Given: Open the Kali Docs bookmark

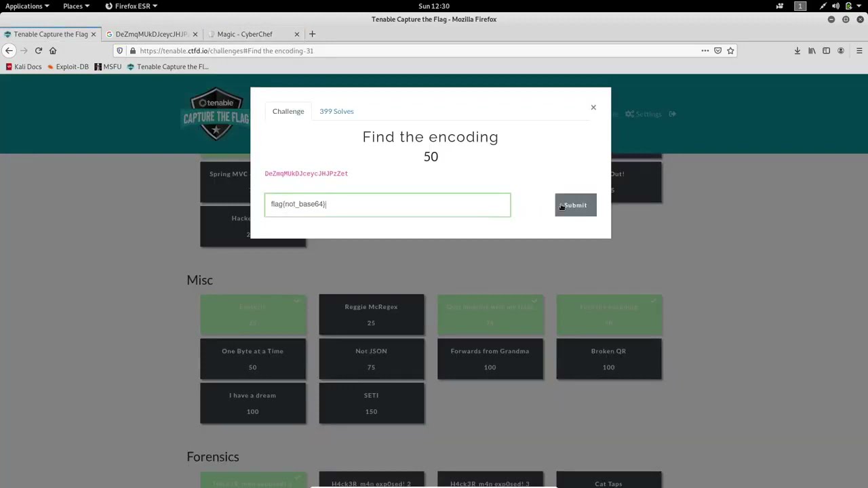Looking at the screenshot, I should pyautogui.click(x=24, y=66).
